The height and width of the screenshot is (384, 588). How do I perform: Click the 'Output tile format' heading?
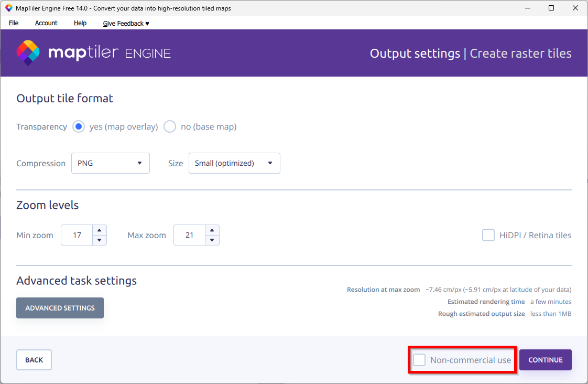64,98
